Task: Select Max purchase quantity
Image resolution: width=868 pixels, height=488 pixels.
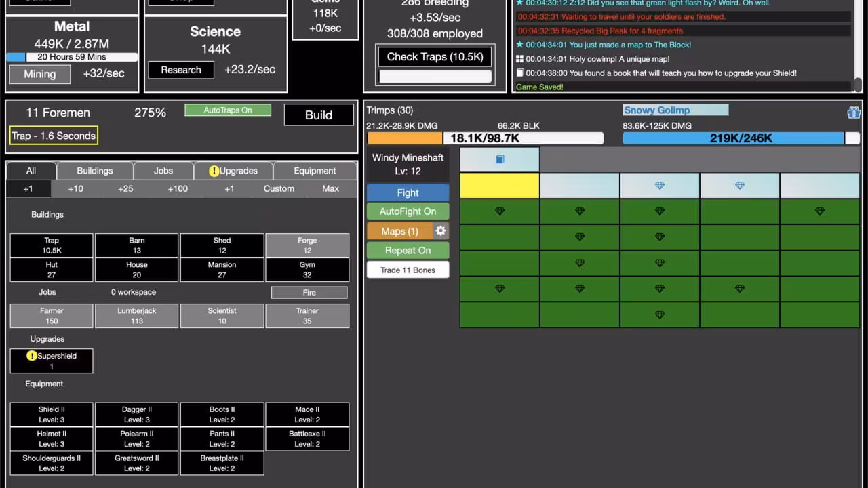Action: tap(331, 188)
